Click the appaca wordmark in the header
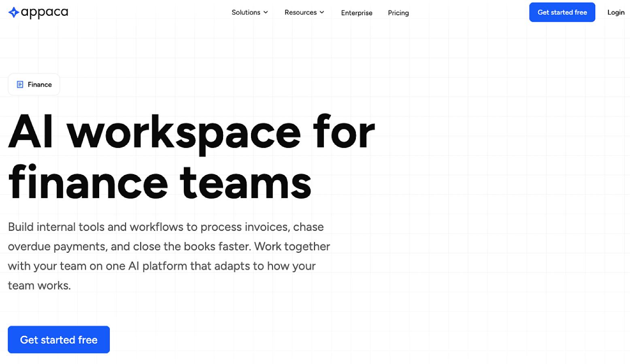 45,13
